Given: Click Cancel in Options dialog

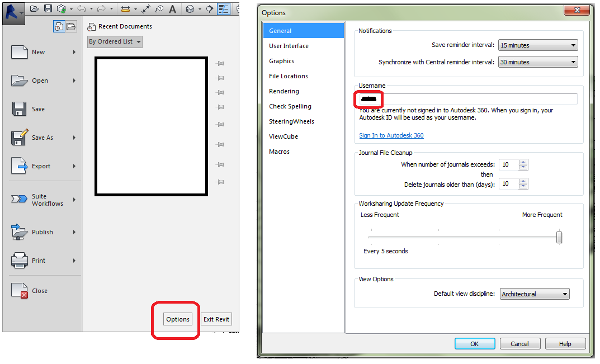Looking at the screenshot, I should [x=519, y=344].
